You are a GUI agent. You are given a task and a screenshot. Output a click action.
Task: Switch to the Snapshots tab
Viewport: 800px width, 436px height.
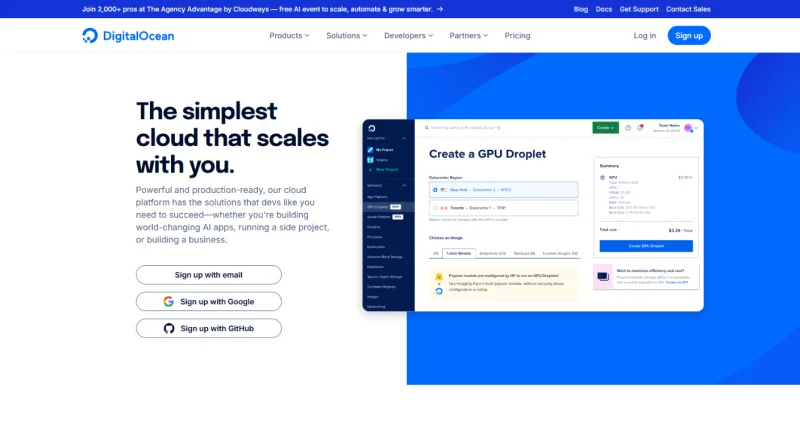coord(492,253)
